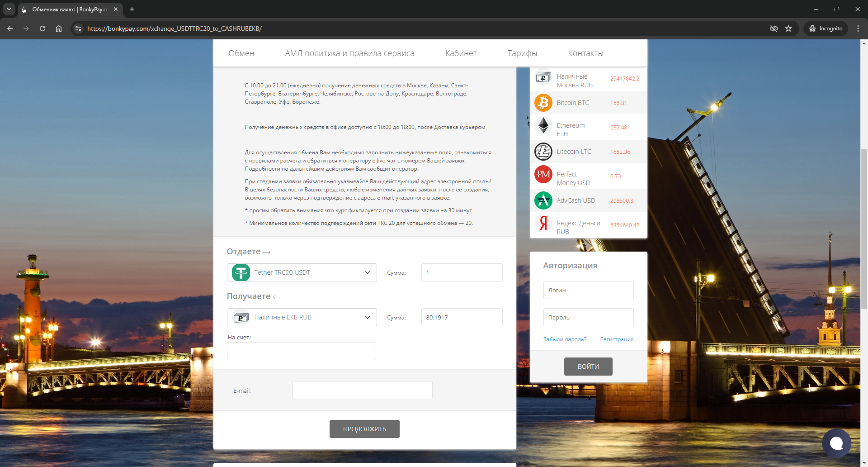Screen dimensions: 868x467
Task: Open the Тарифы menu item
Action: coord(522,53)
